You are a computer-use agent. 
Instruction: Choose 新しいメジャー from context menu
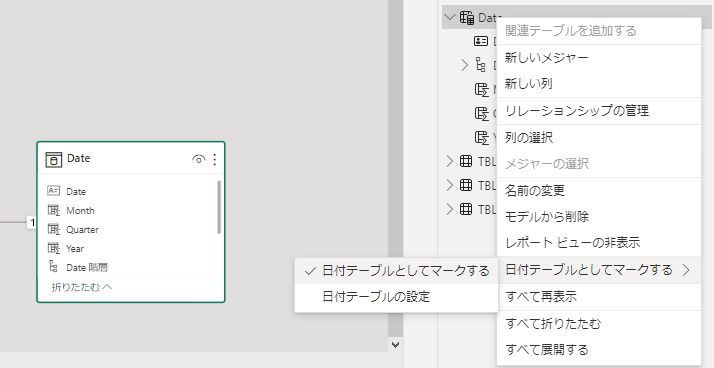click(x=598, y=58)
